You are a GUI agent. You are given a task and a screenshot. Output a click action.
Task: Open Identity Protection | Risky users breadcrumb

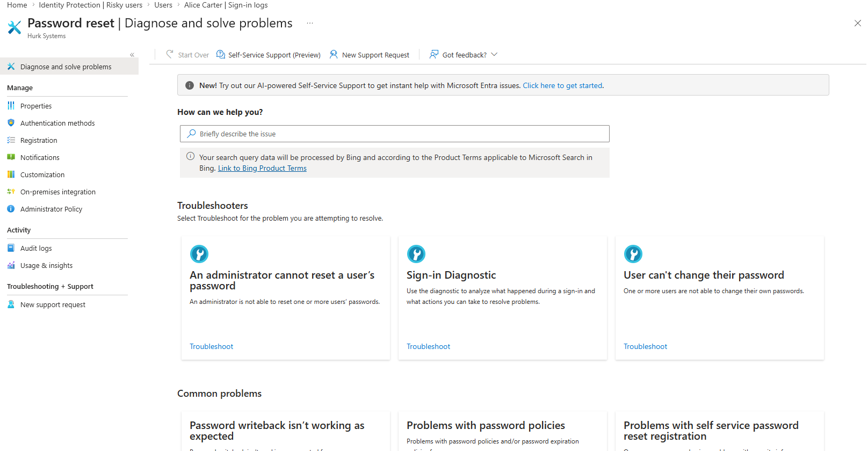[91, 5]
